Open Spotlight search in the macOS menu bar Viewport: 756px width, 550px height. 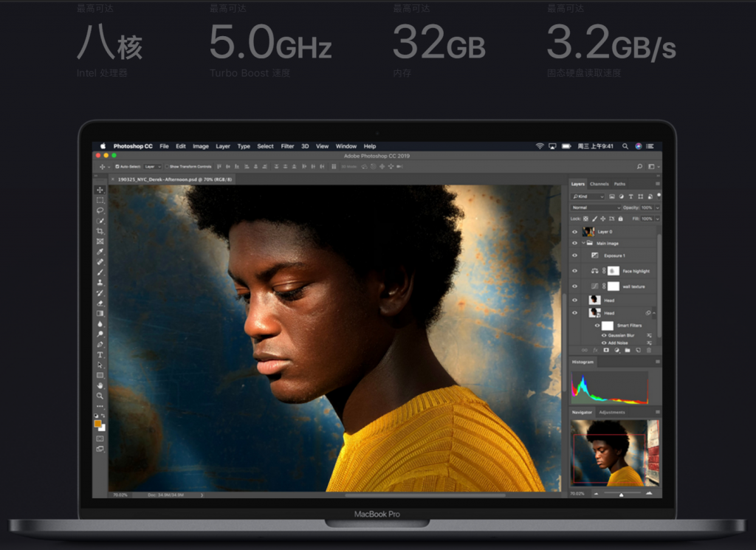click(625, 146)
